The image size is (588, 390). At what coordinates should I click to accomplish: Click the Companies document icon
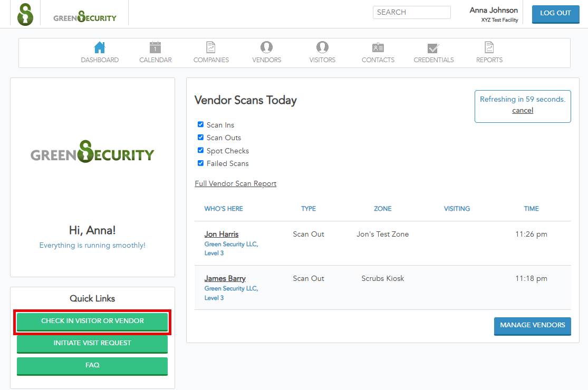(211, 47)
